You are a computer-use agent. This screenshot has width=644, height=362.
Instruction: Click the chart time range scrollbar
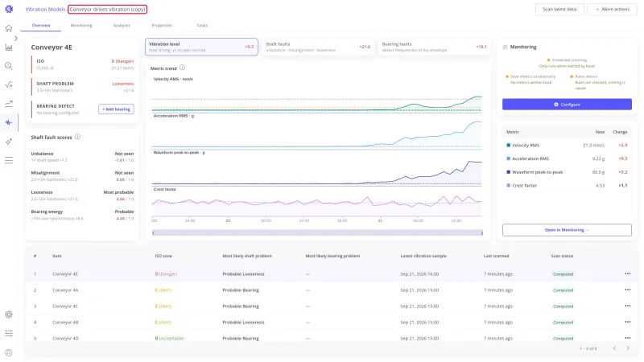click(317, 232)
